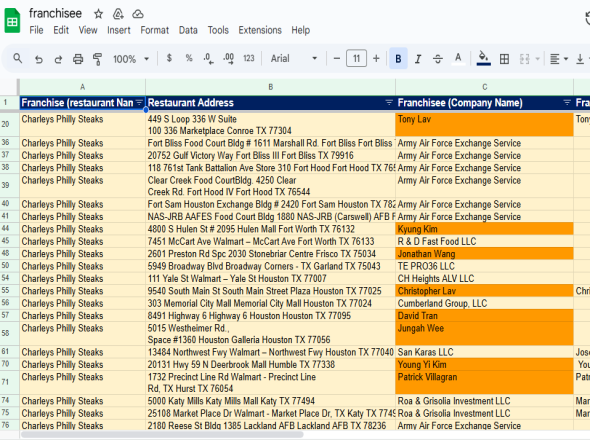Click the merge cells icon
Viewport: 590px width, 440px height.
click(525, 59)
